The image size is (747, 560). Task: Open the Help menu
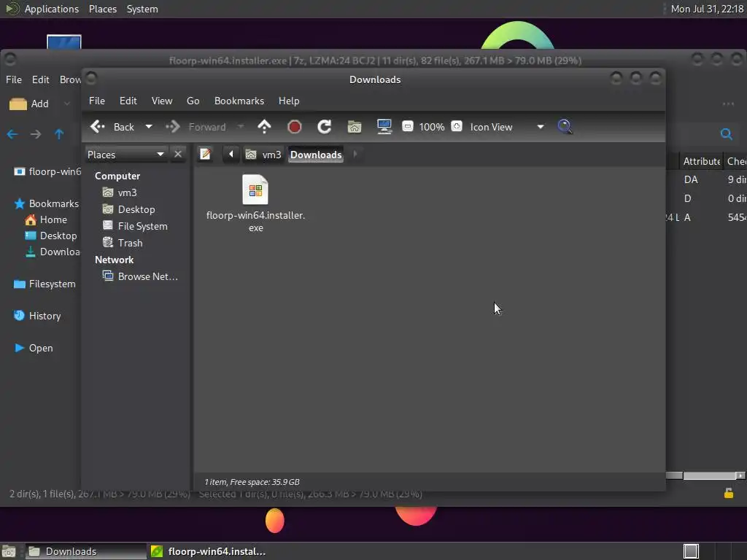[x=289, y=101]
